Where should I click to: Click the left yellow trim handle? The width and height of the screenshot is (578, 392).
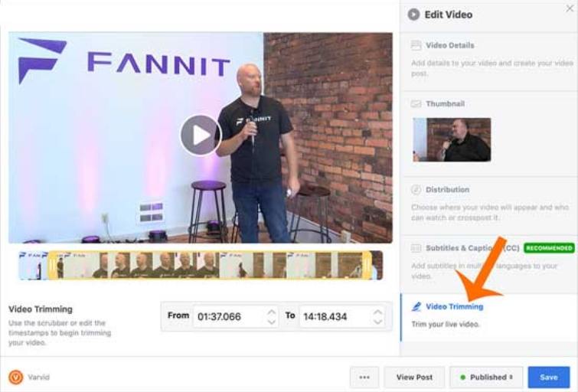coord(51,265)
